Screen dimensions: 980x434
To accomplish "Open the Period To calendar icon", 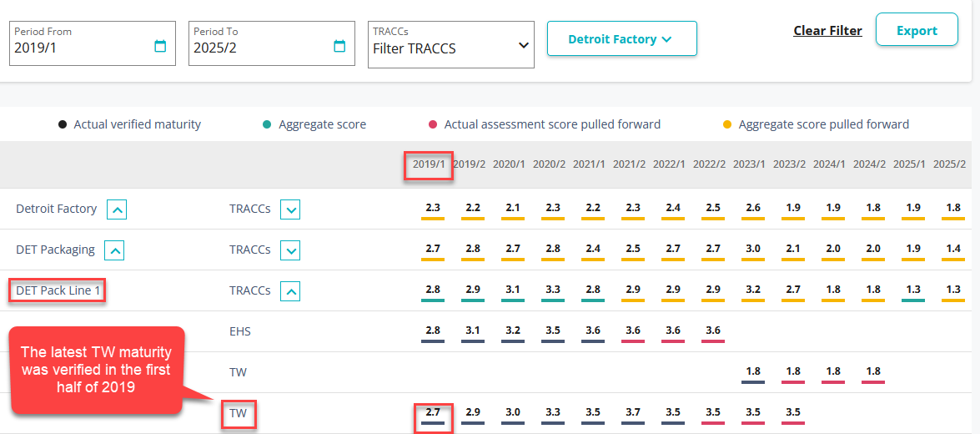I will [339, 47].
